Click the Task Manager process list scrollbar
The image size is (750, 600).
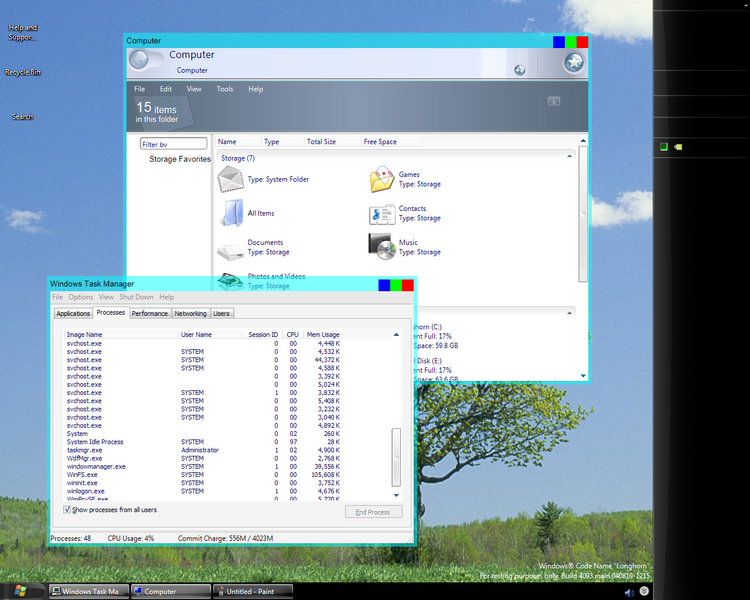pos(396,455)
